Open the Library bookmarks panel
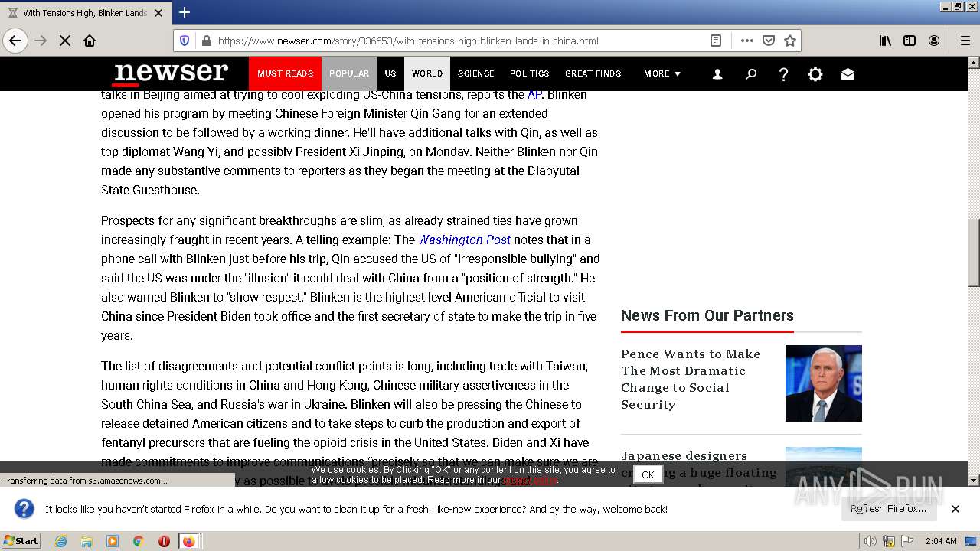The width and height of the screenshot is (980, 551). coord(885,41)
